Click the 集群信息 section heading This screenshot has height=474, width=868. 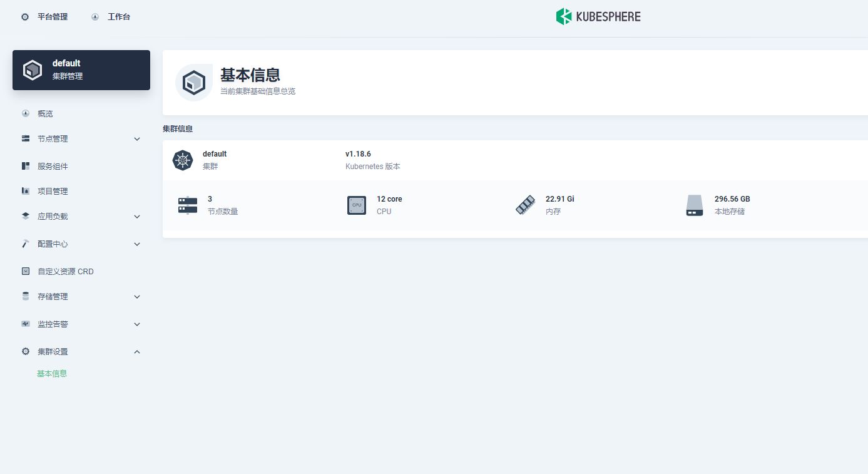click(x=178, y=129)
